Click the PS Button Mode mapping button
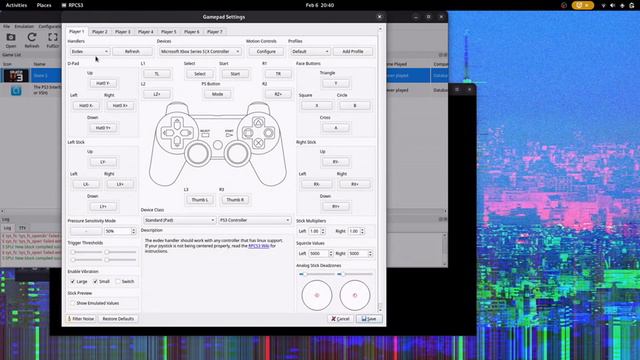640x360 pixels. [x=218, y=94]
